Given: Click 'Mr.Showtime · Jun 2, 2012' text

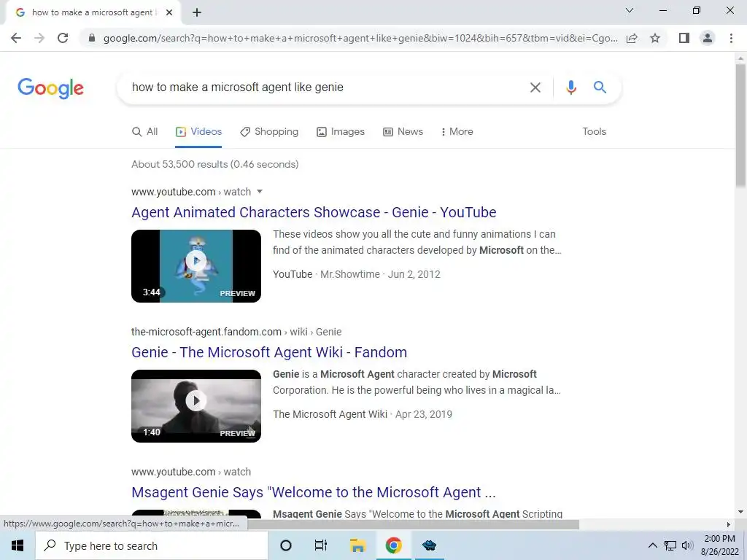Looking at the screenshot, I should [380, 274].
